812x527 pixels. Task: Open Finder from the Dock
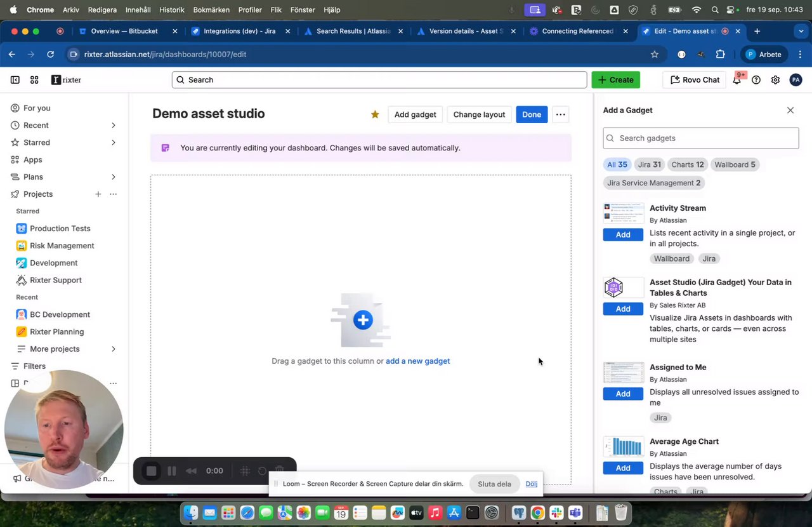click(x=191, y=512)
